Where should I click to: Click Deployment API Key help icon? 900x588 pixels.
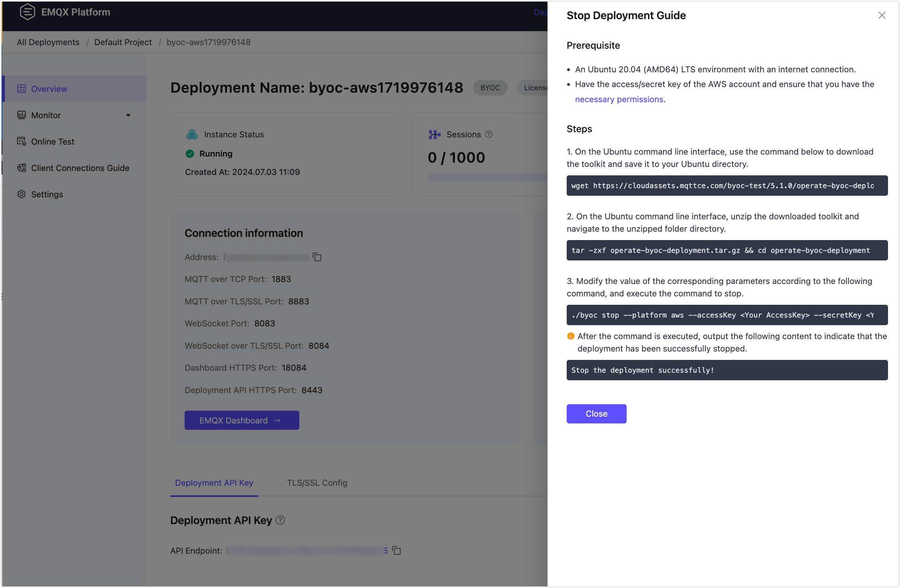[x=281, y=520]
